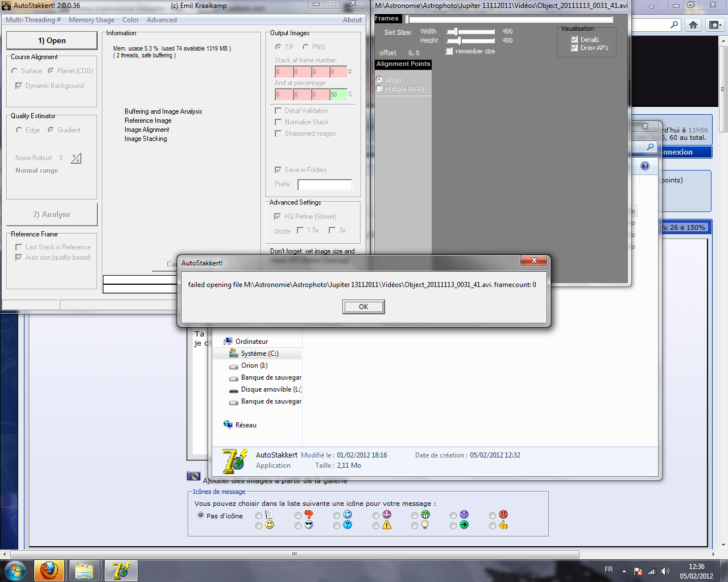
Task: Dismiss the error dialog with OK
Action: point(363,307)
